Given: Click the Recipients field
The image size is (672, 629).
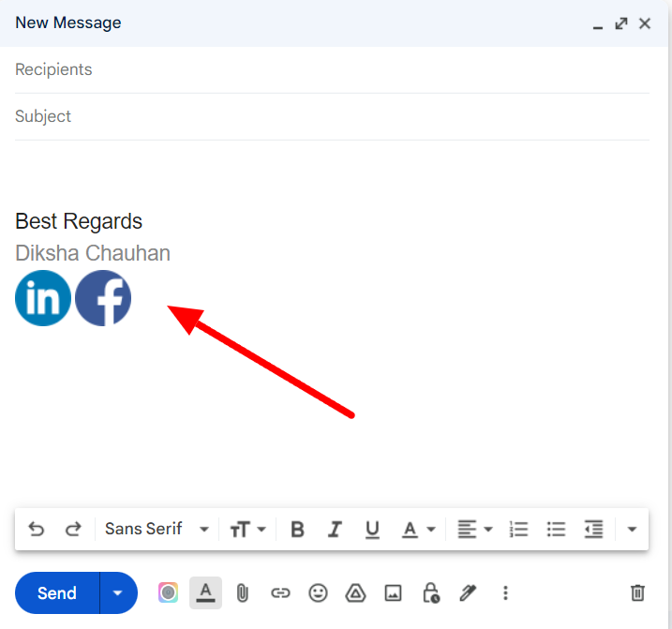Looking at the screenshot, I should tap(332, 70).
